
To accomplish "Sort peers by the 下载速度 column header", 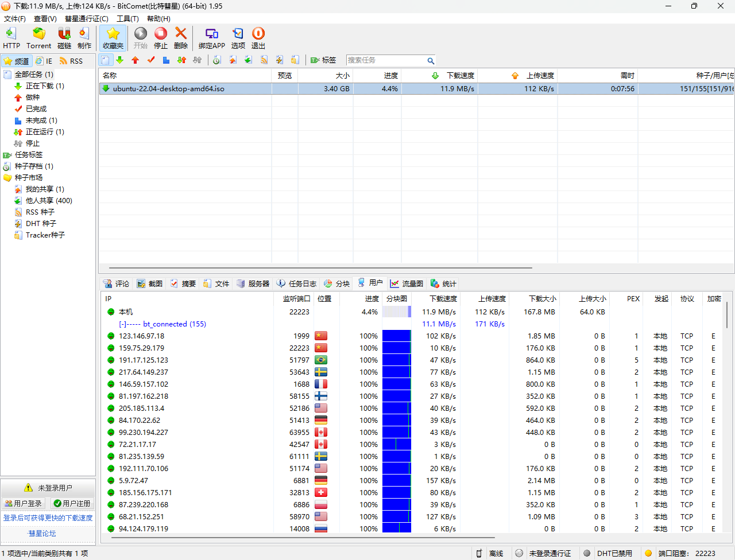I will 443,298.
